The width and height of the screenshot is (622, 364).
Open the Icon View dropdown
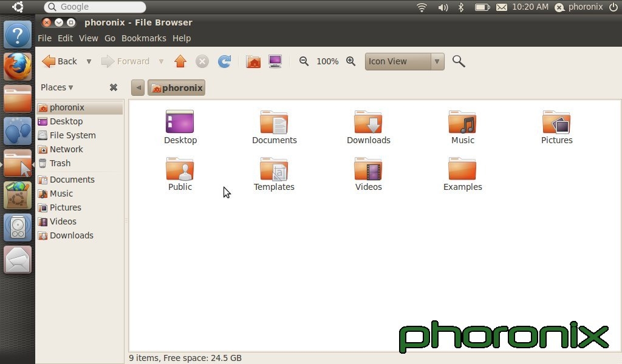[404, 61]
